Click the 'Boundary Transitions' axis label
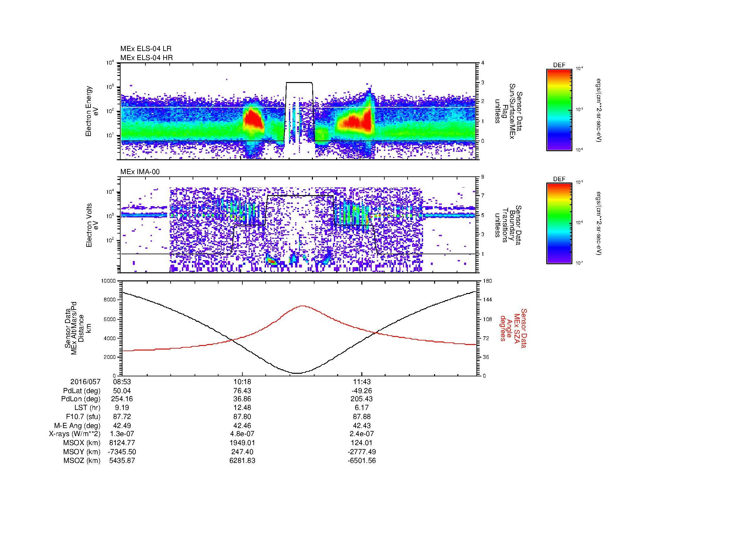 click(508, 226)
